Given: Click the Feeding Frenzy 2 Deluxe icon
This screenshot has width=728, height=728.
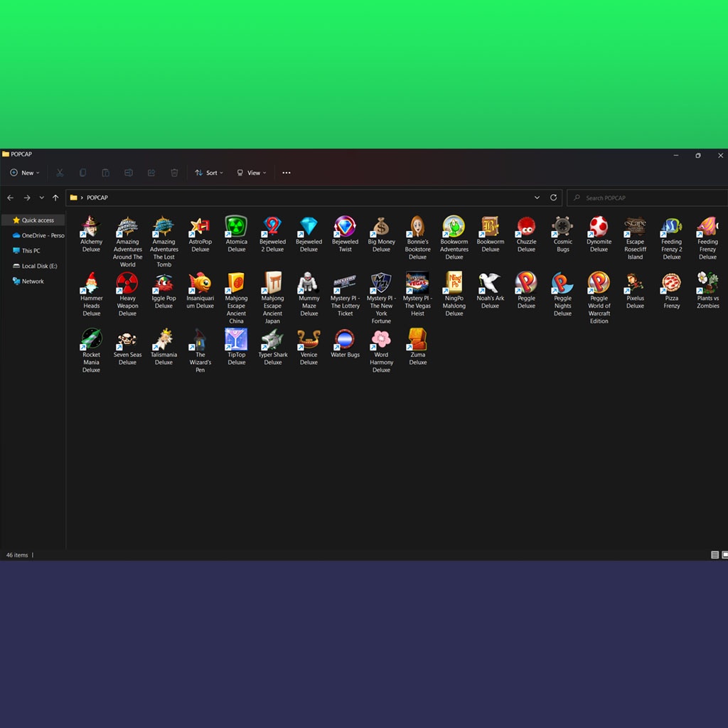Looking at the screenshot, I should pos(671,227).
